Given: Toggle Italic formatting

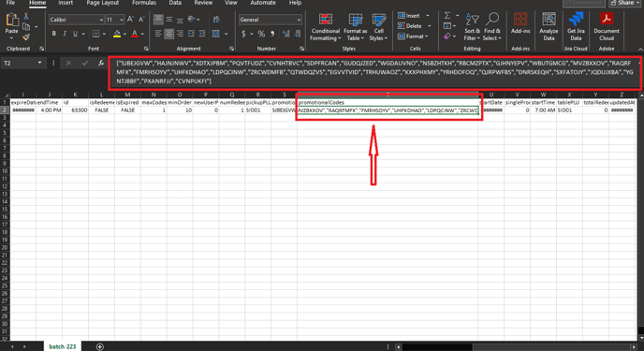Looking at the screenshot, I should tap(65, 34).
